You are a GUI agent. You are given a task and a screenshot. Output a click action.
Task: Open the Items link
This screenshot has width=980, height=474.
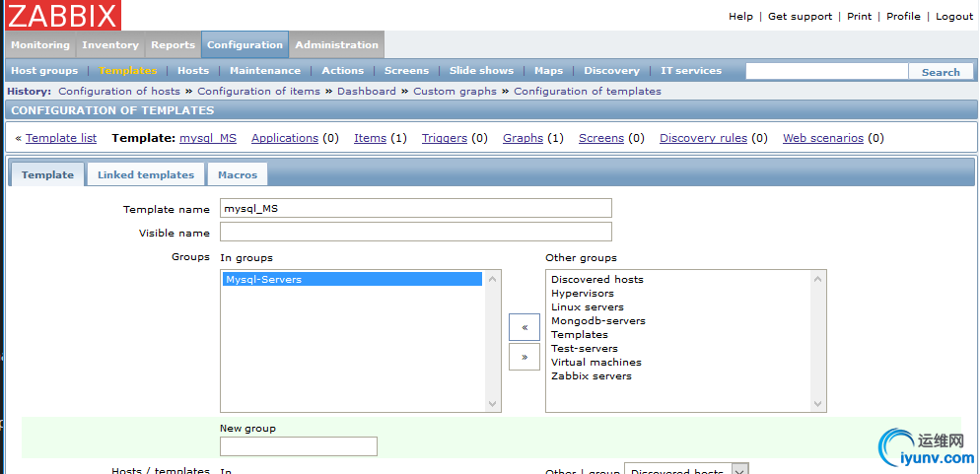(x=370, y=138)
